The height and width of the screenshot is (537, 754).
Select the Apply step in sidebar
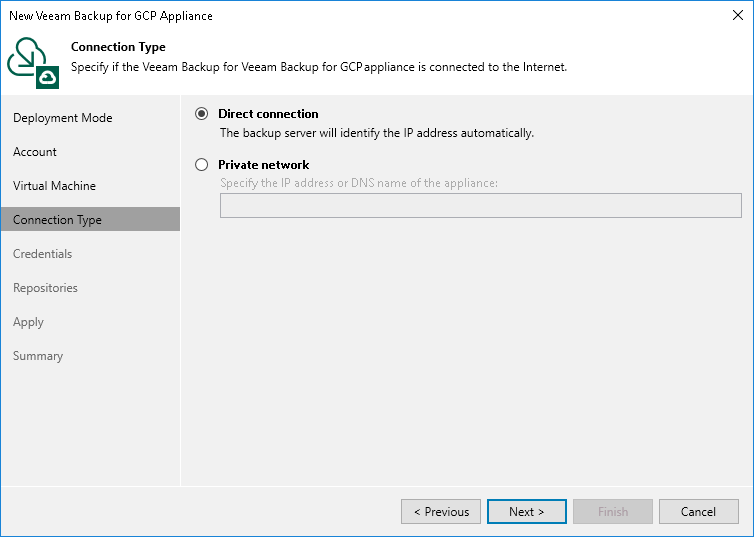coord(28,322)
